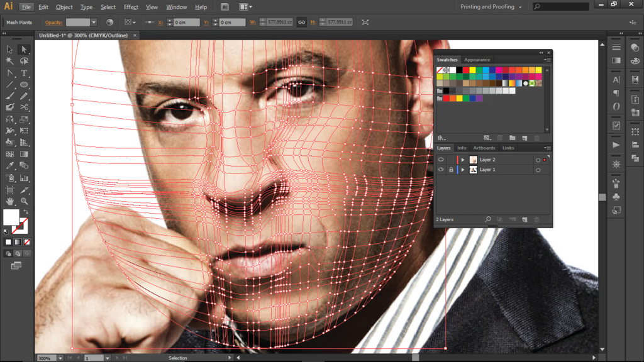Image resolution: width=644 pixels, height=362 pixels.
Task: Toggle Layer 1 visibility eye off
Action: [441, 170]
